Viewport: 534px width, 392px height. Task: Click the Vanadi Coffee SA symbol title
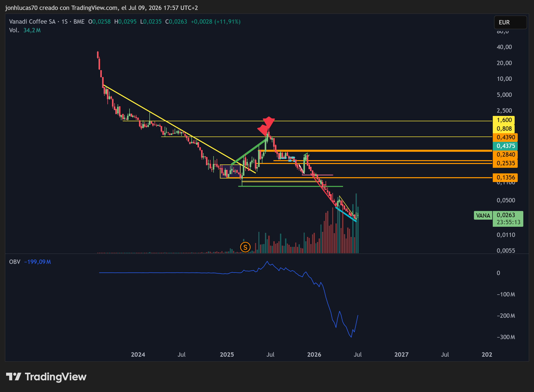(x=32, y=22)
